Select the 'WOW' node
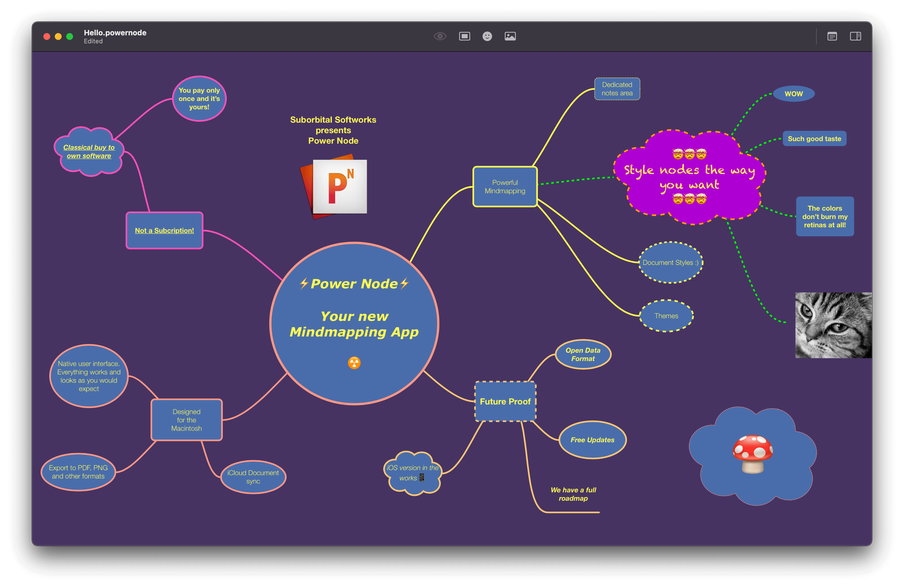This screenshot has width=904, height=588. [x=794, y=93]
